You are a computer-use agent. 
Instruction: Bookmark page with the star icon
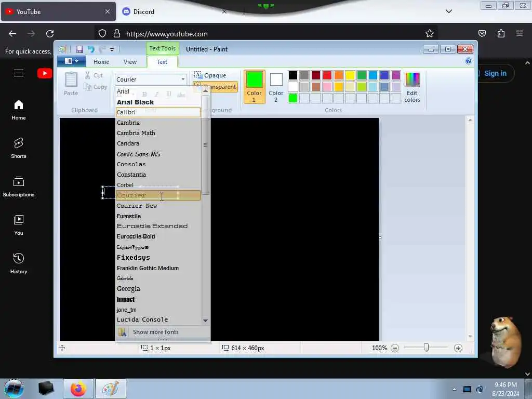[x=430, y=33]
